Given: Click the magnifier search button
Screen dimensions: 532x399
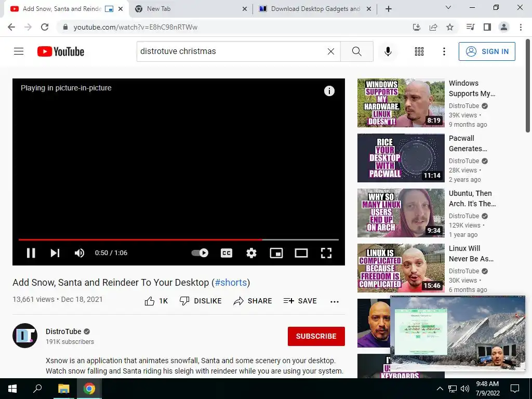Looking at the screenshot, I should click(356, 51).
